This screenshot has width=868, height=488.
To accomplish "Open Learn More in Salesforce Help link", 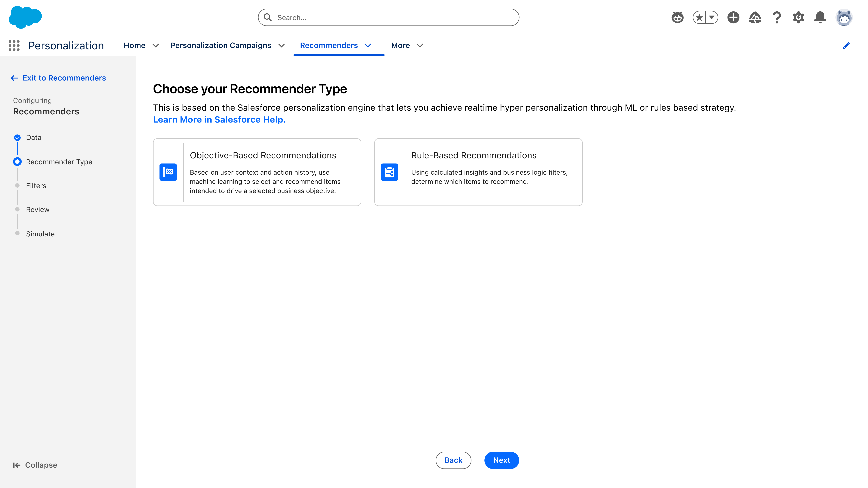I will (x=219, y=119).
